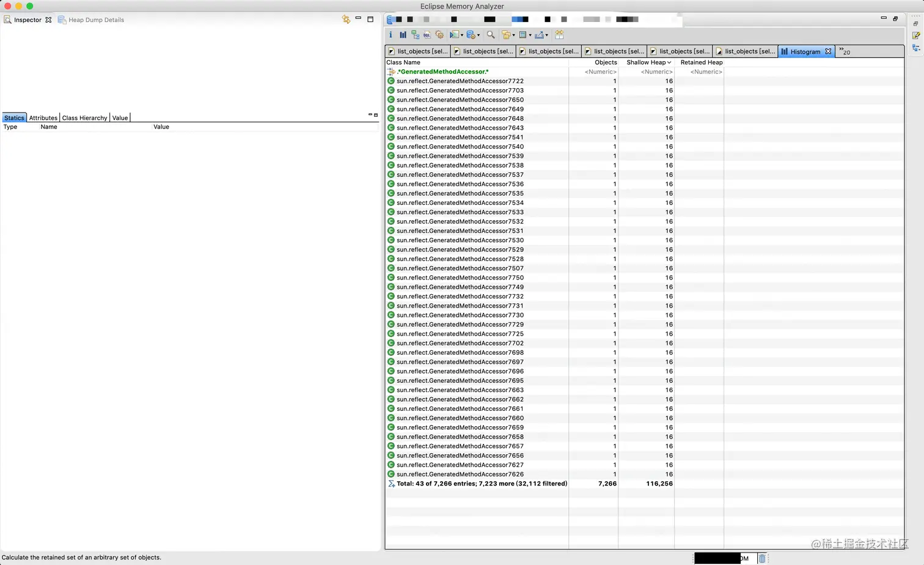
Task: Minimize the Inspector view panel
Action: tap(358, 18)
